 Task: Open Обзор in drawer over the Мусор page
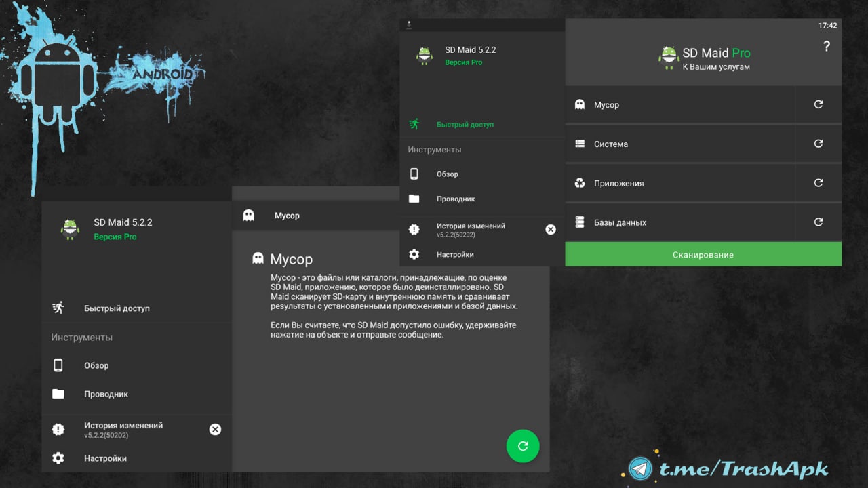click(136, 365)
